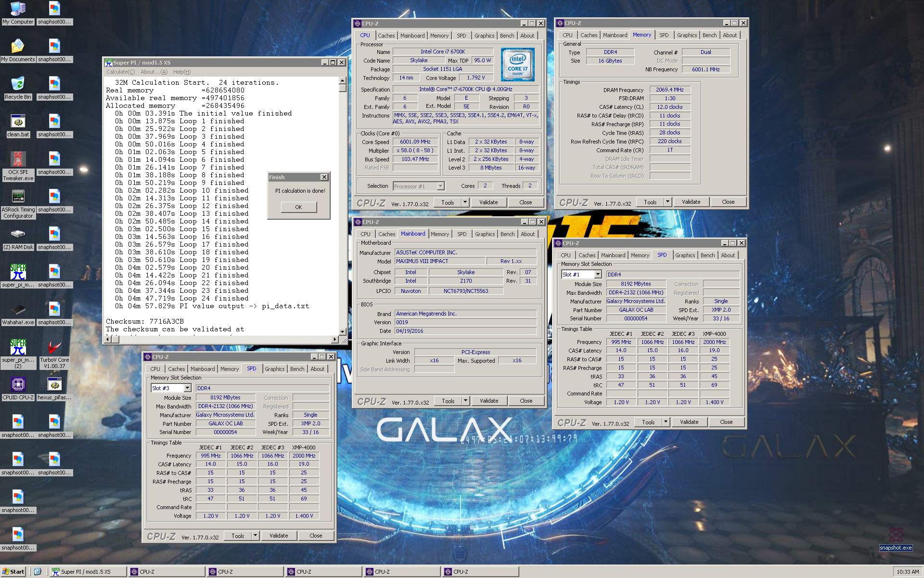Open About tab in Slot #1 SPD window
The image size is (924, 578).
(728, 255)
